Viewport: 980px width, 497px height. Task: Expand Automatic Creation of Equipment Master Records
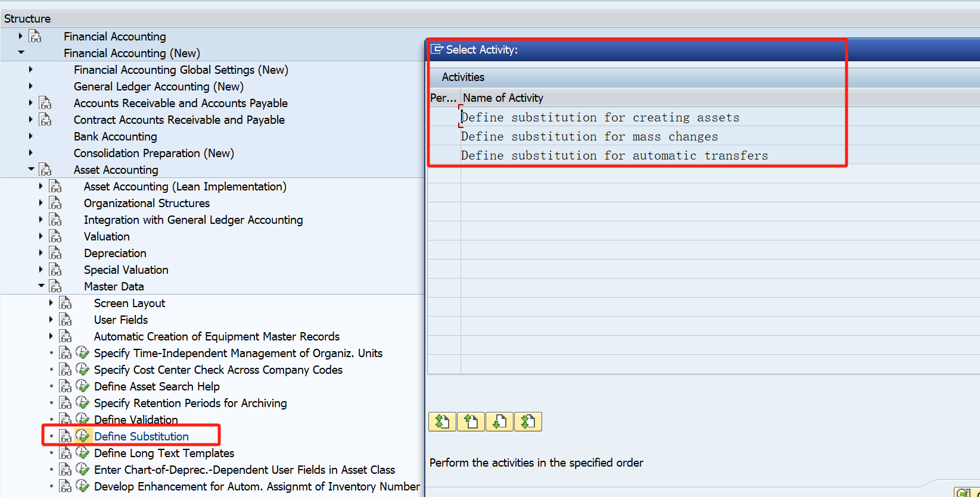click(x=51, y=336)
